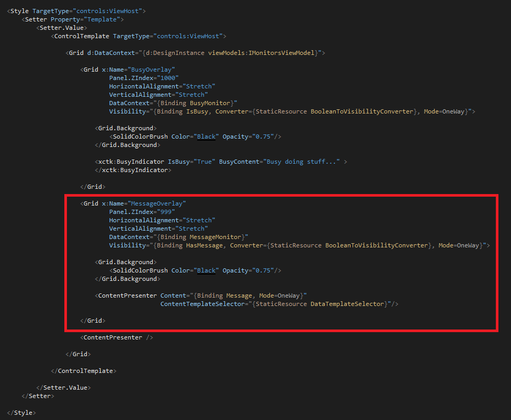Screen dimensions: 511x420
Task: Click the closing </Setter.Value> tag
Action: [64, 388]
